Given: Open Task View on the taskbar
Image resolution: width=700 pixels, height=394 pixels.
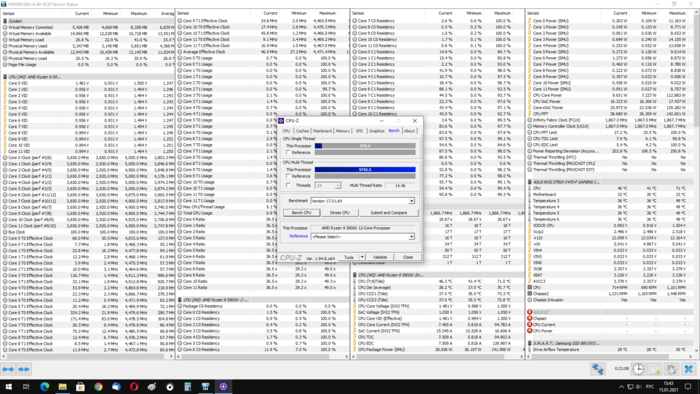Looking at the screenshot, I should click(26, 386).
